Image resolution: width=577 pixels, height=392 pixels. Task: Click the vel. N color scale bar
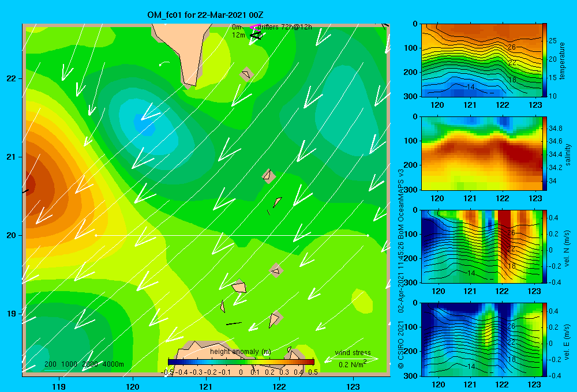pyautogui.click(x=545, y=246)
